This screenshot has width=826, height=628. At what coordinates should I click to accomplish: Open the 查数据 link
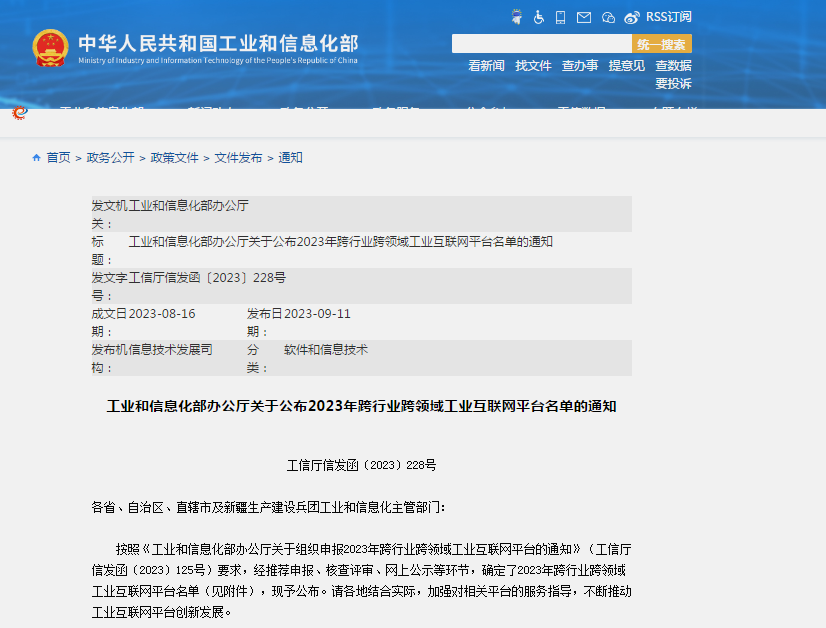673,66
